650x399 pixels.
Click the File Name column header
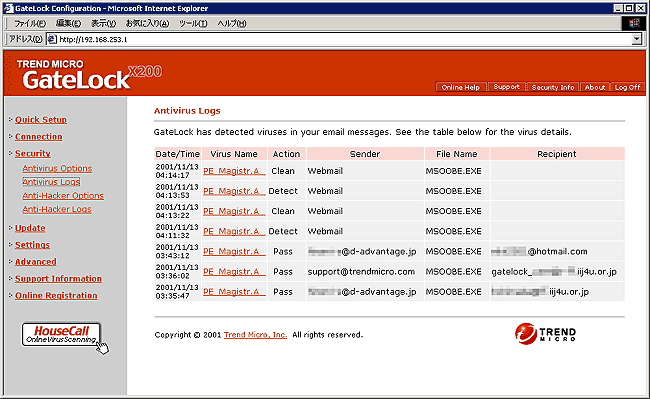tap(456, 154)
